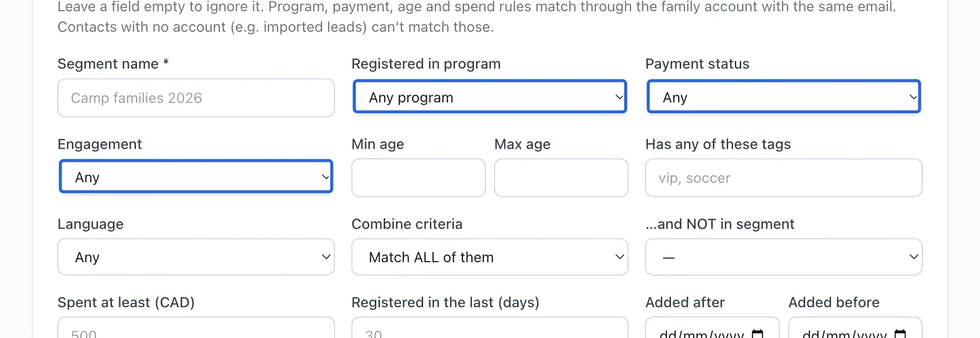Open the Combine criteria dropdown
Image resolution: width=980 pixels, height=338 pixels.
tap(489, 257)
